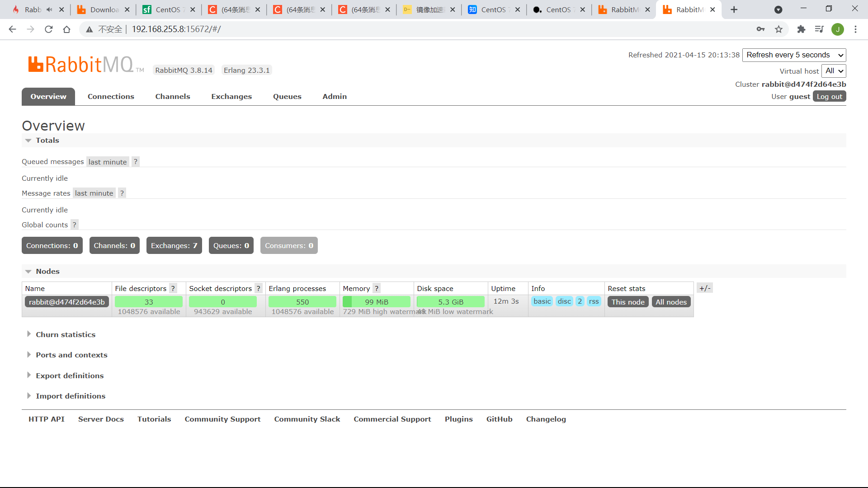Screen dimensions: 868x488
Task: Open help for Queued messages
Action: (x=135, y=162)
